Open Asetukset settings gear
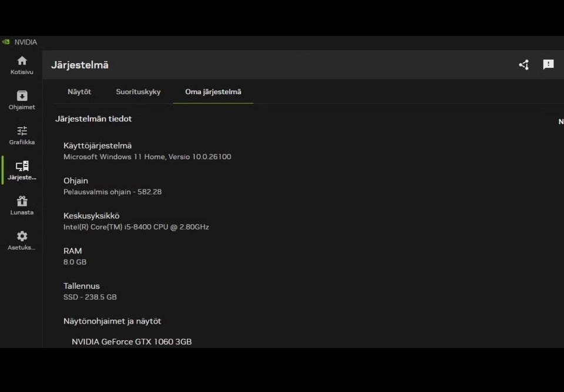Viewport: 564px width, 392px height. coord(22,241)
